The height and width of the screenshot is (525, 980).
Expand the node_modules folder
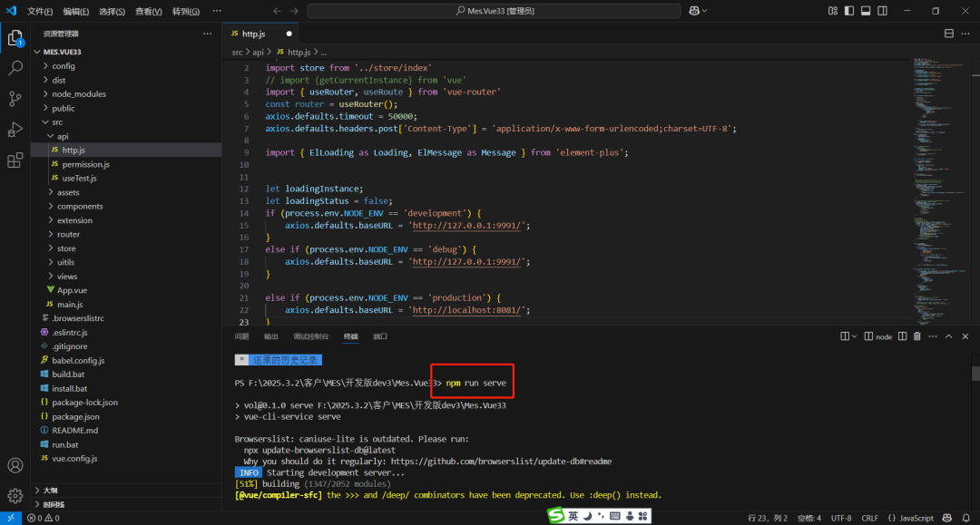tap(78, 94)
